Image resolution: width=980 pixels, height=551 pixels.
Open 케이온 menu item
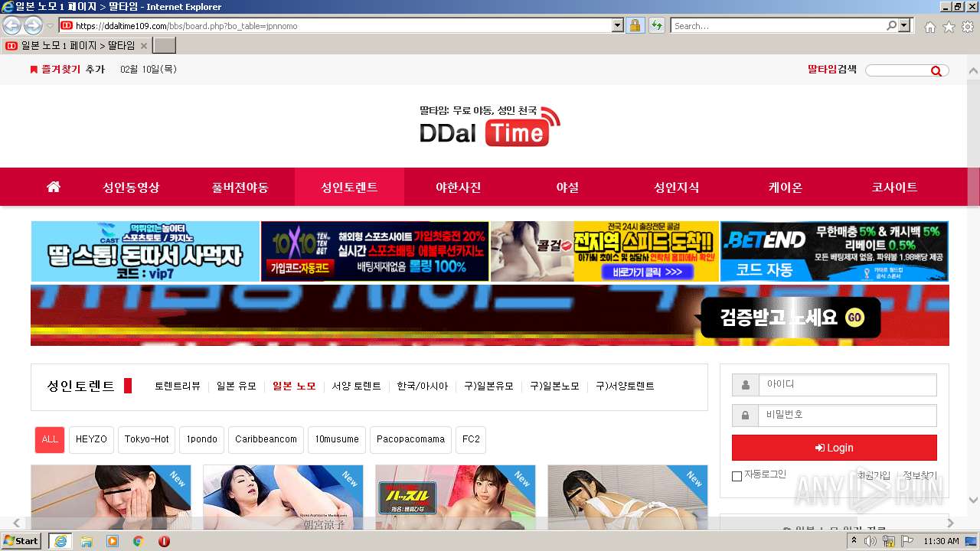pyautogui.click(x=786, y=187)
